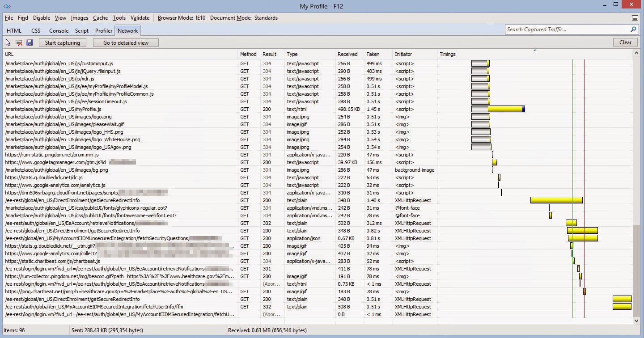
Task: Open the Disable menu
Action: (x=42, y=18)
